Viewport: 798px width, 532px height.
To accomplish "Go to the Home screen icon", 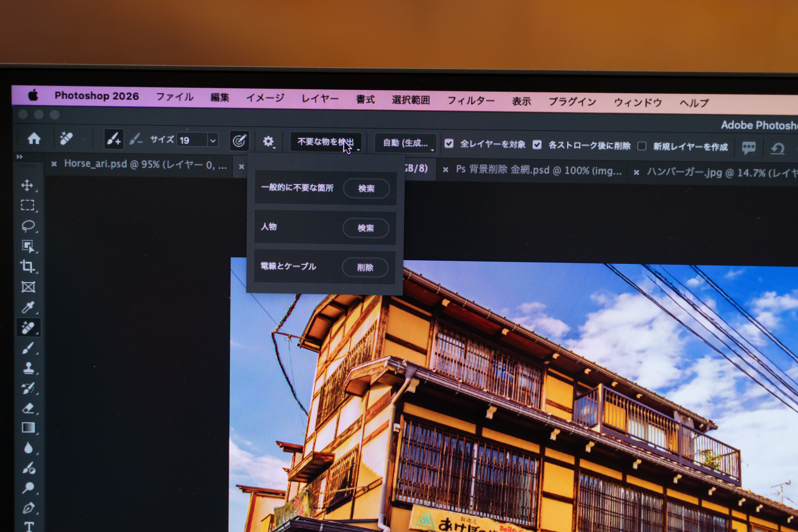I will pos(34,138).
